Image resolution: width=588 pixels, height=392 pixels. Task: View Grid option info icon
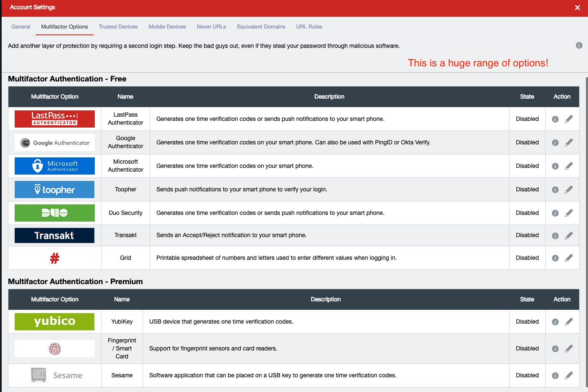pos(555,258)
